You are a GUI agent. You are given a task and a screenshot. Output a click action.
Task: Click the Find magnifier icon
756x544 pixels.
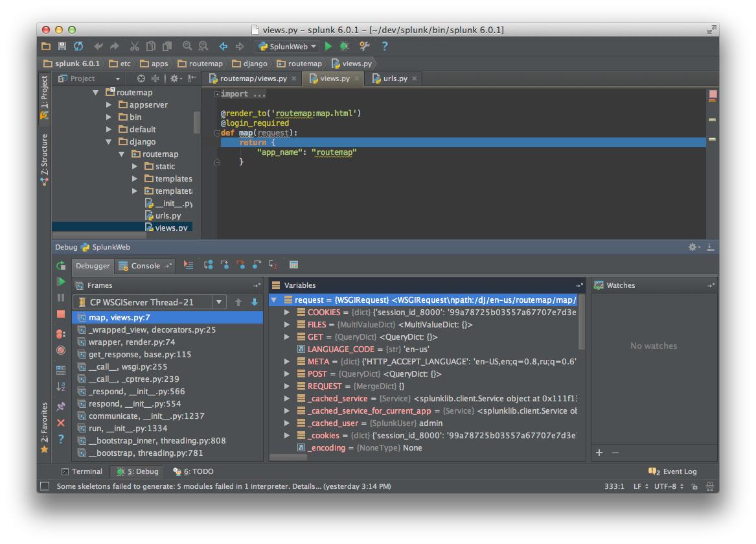click(x=187, y=46)
